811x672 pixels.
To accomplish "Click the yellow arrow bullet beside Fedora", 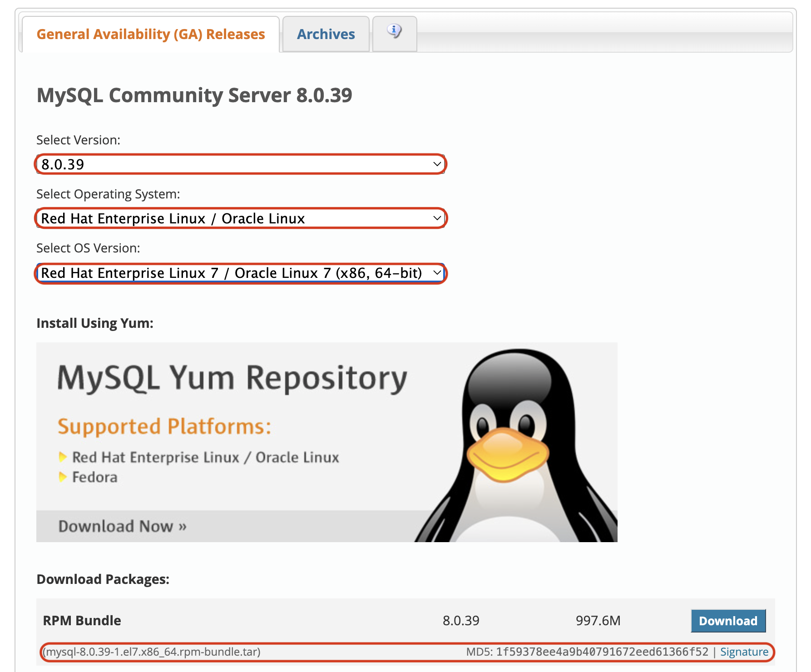I will pos(63,477).
